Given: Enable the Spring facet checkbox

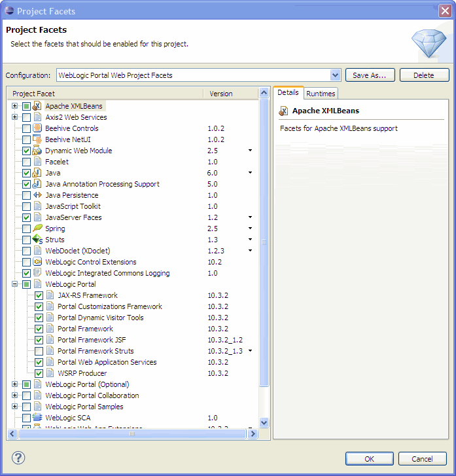Looking at the screenshot, I should (x=26, y=229).
